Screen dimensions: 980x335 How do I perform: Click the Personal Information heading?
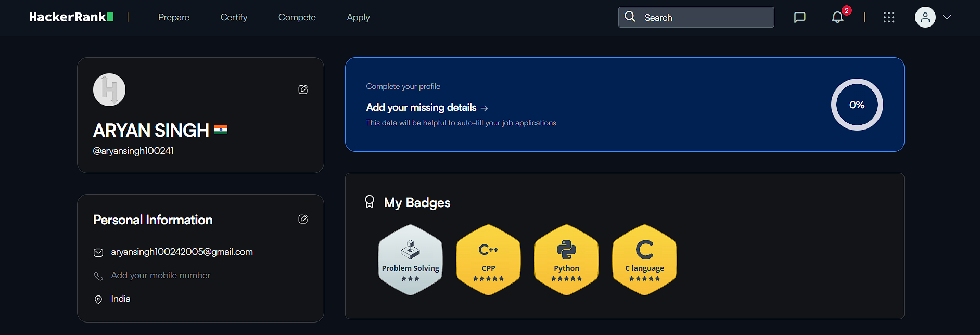pyautogui.click(x=152, y=220)
